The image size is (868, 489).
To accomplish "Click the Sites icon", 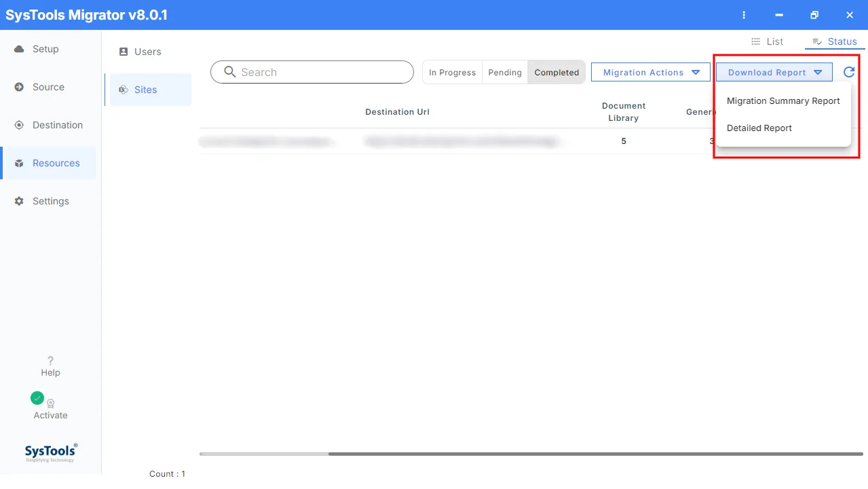I will click(124, 90).
